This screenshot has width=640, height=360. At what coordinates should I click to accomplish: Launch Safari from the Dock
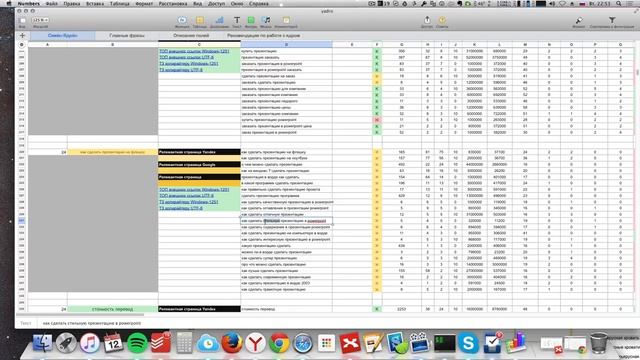pos(303,343)
